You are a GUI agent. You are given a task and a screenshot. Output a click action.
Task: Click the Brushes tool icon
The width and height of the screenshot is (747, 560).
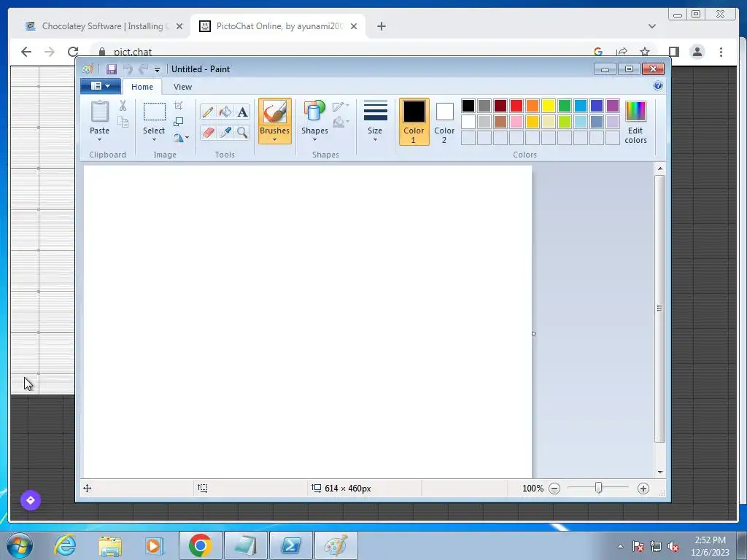click(275, 112)
